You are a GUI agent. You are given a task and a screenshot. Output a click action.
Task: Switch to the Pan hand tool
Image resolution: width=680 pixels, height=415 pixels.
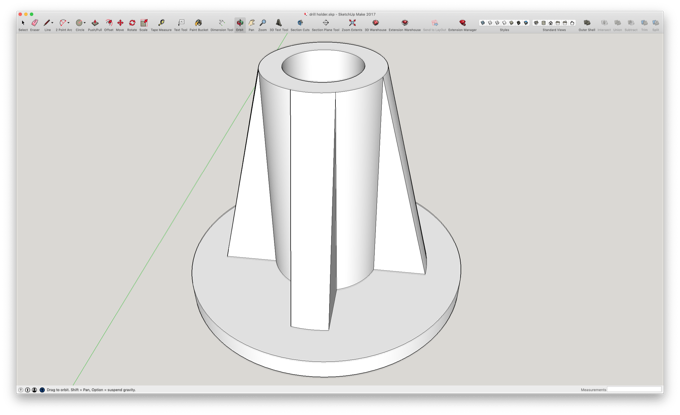click(x=252, y=23)
